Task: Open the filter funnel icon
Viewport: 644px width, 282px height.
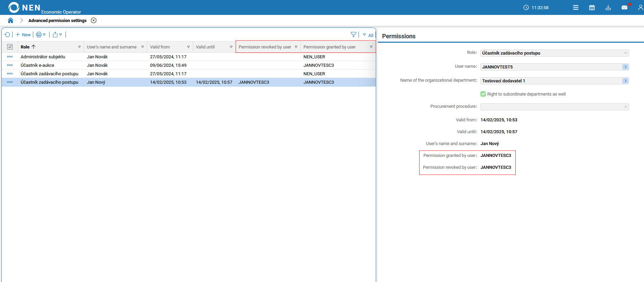Action: (353, 35)
